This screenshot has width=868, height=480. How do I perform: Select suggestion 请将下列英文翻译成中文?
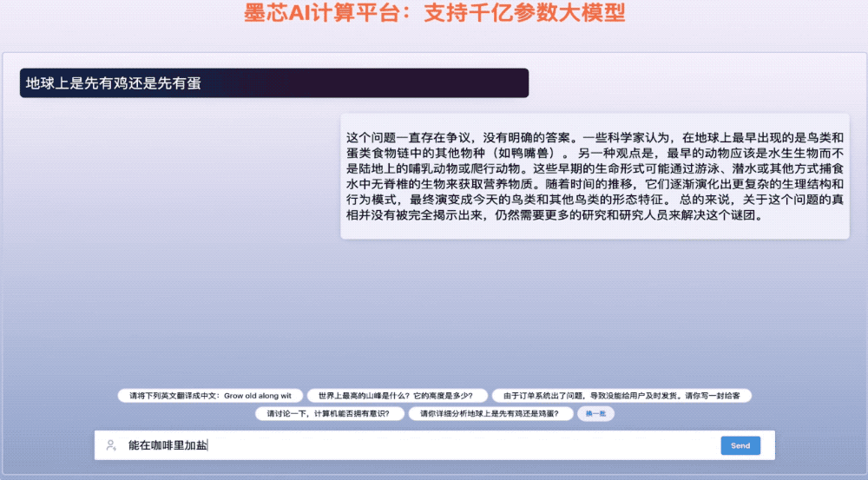tap(210, 396)
